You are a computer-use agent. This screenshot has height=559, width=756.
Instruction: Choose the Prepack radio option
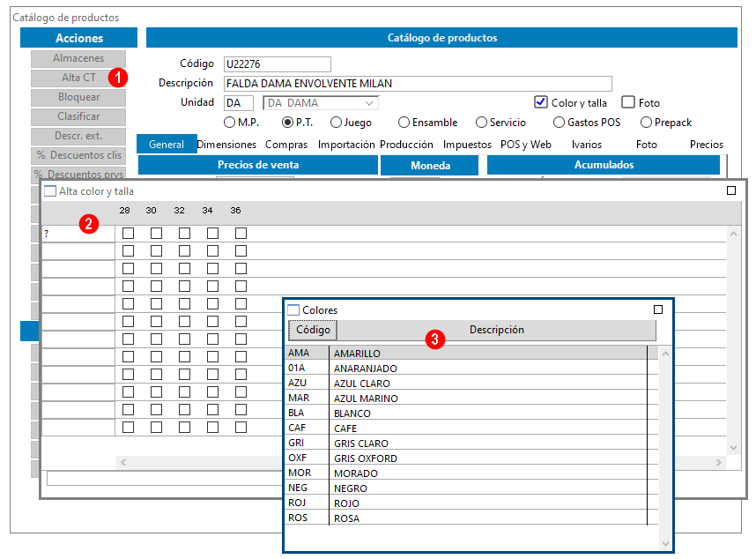pyautogui.click(x=646, y=123)
